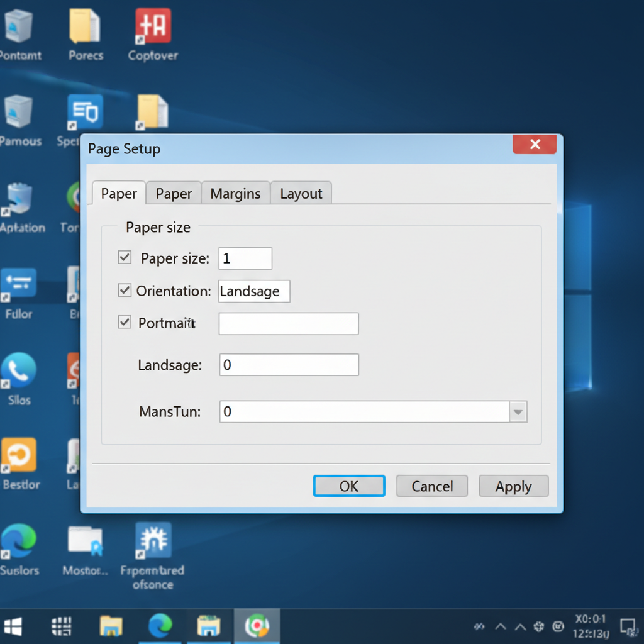Toggle the Paper size checkbox
This screenshot has height=644, width=644.
pos(125,257)
